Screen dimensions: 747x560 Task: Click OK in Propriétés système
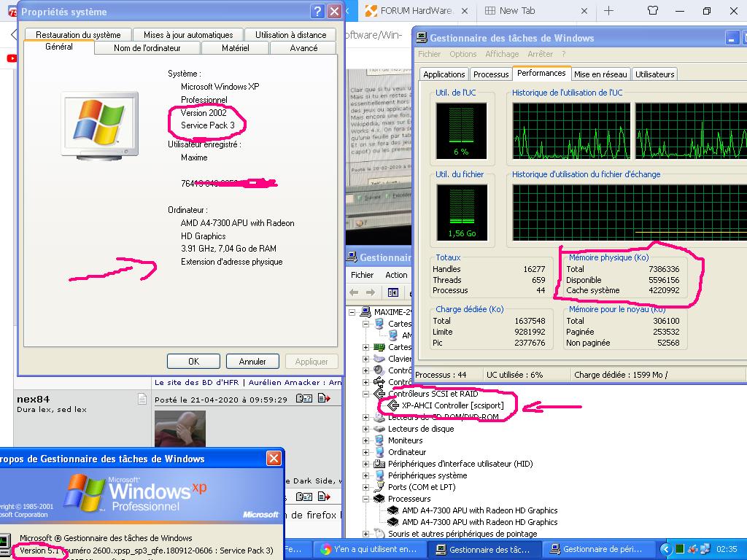(193, 362)
